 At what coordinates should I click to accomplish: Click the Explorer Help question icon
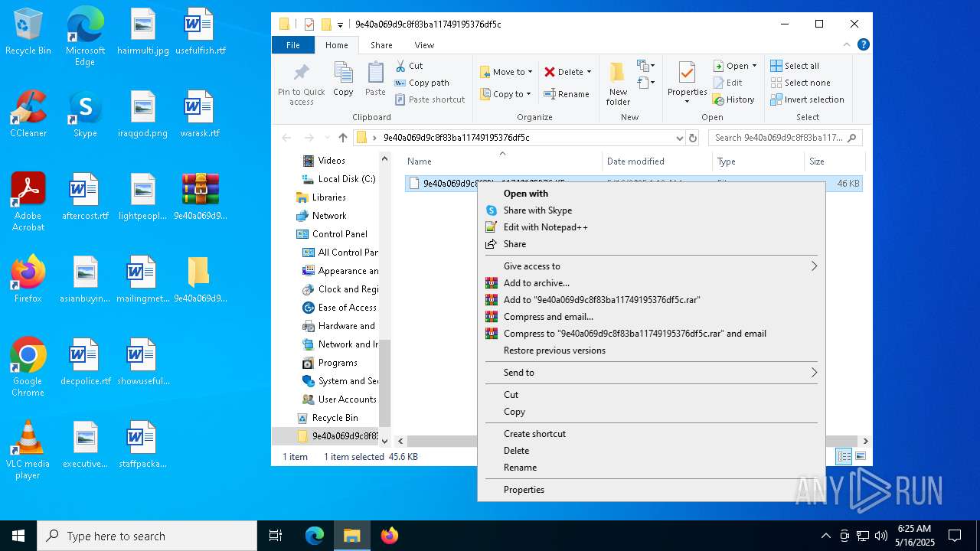tap(864, 45)
